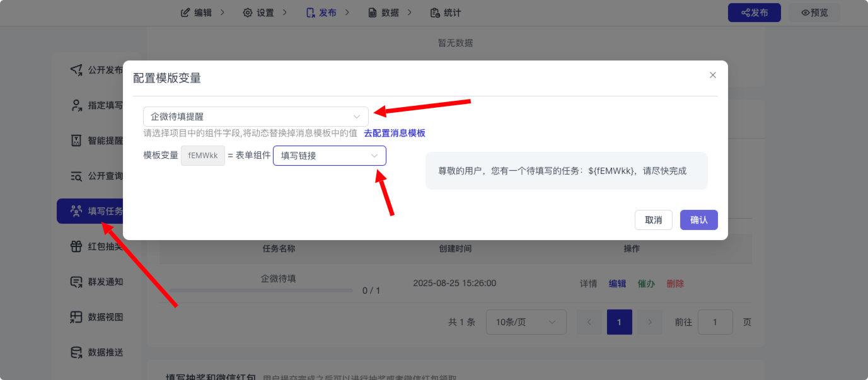The width and height of the screenshot is (868, 380).
Task: Click the fEMWkk template variable field
Action: (203, 156)
